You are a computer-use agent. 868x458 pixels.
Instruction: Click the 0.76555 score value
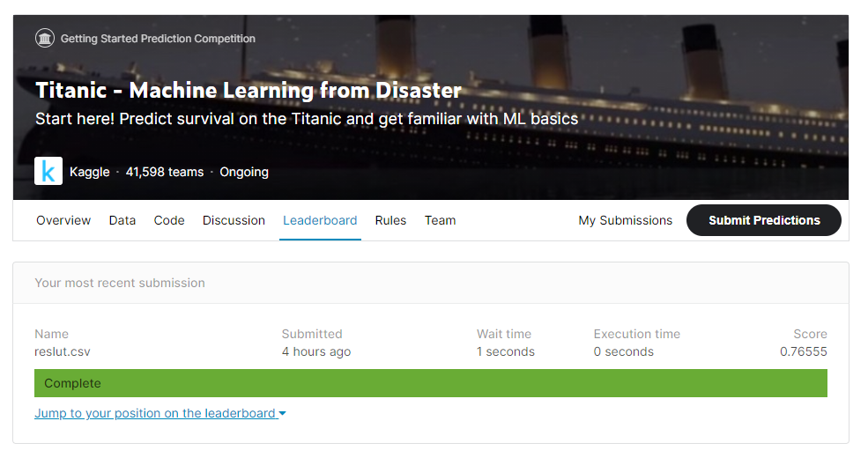pyautogui.click(x=804, y=351)
